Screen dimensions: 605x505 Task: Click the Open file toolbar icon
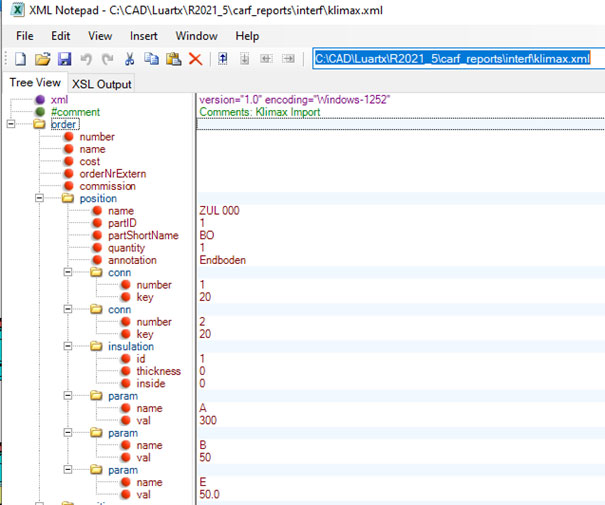click(x=42, y=59)
